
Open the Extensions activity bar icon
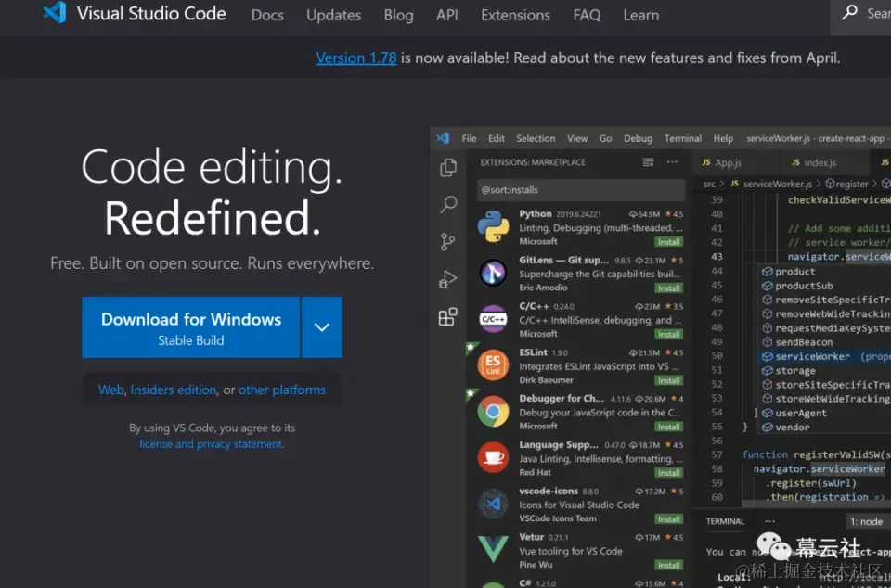(447, 316)
